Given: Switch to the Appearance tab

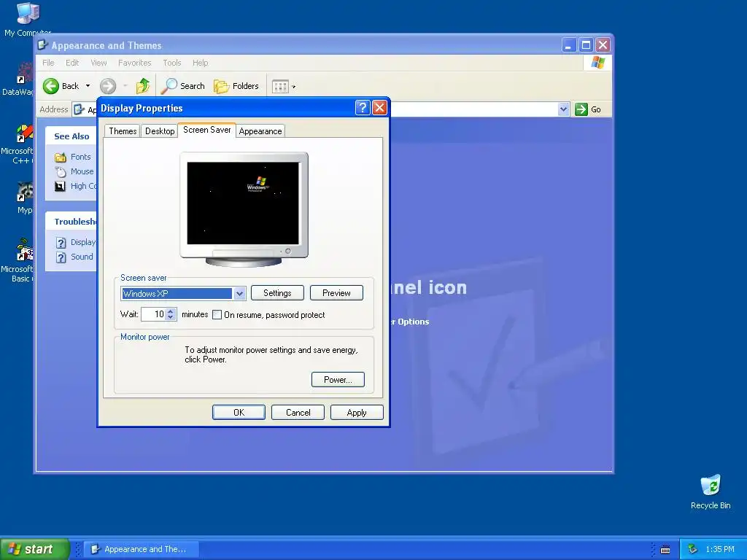Looking at the screenshot, I should coord(260,131).
